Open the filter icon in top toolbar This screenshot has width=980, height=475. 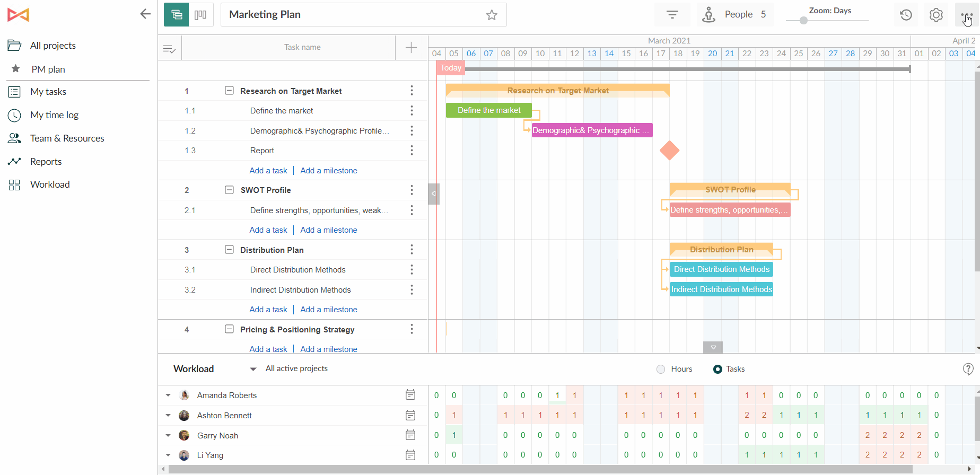point(672,15)
